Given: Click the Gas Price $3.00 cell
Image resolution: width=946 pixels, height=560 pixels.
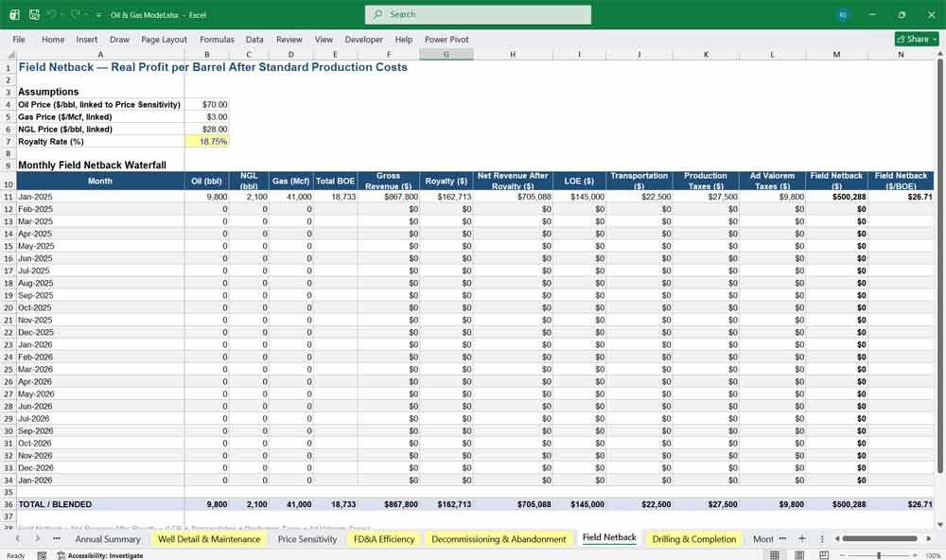Looking at the screenshot, I should point(207,117).
